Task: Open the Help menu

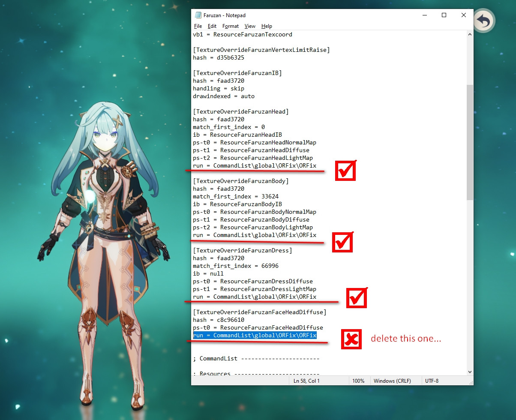Action: pyautogui.click(x=267, y=26)
